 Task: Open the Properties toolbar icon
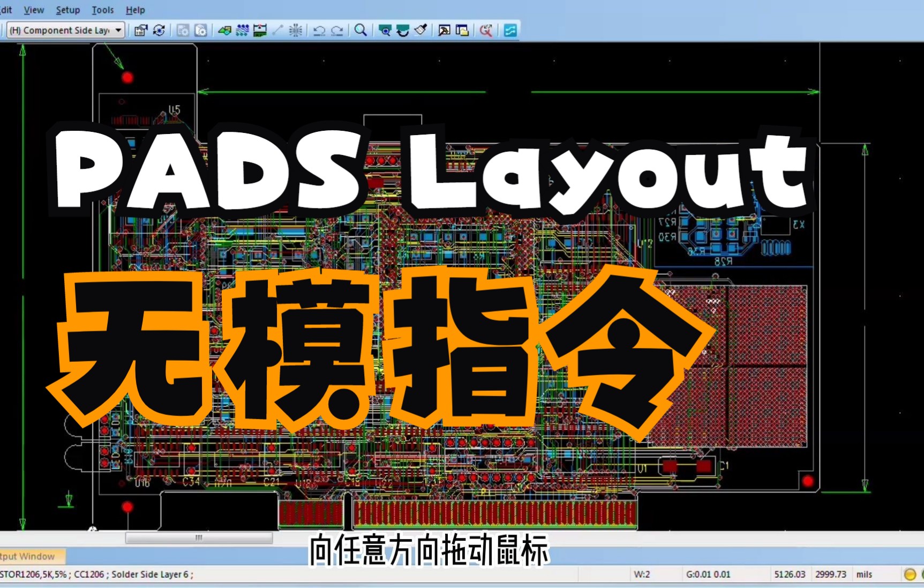pos(141,30)
